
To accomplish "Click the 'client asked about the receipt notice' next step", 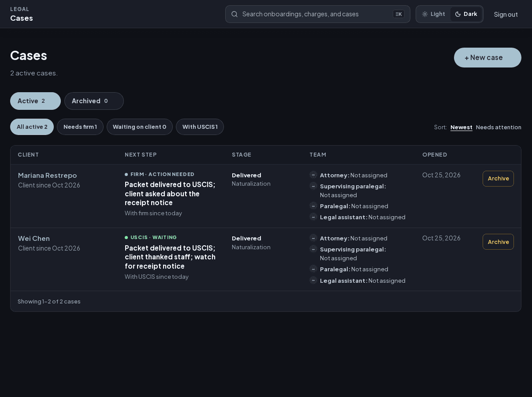I will (x=170, y=194).
